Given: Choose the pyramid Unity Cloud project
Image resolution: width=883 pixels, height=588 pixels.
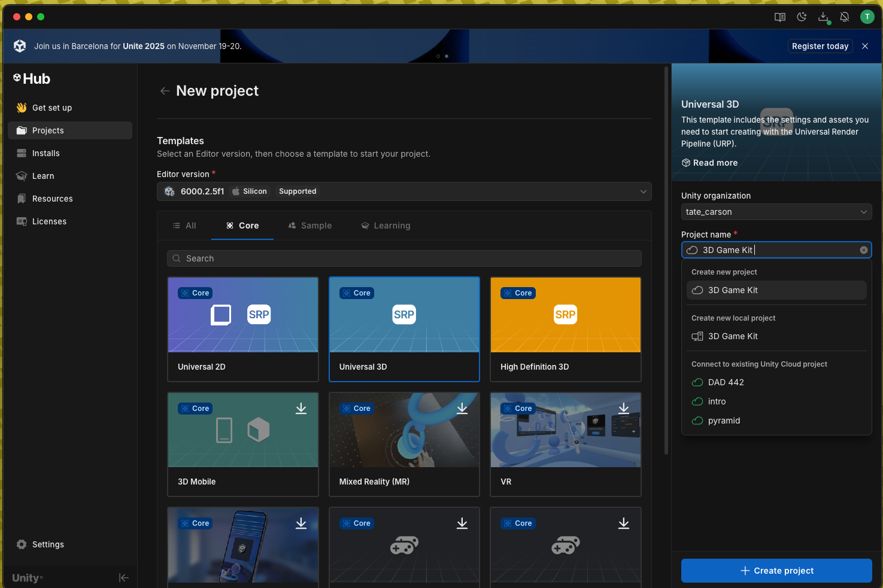Looking at the screenshot, I should [724, 421].
